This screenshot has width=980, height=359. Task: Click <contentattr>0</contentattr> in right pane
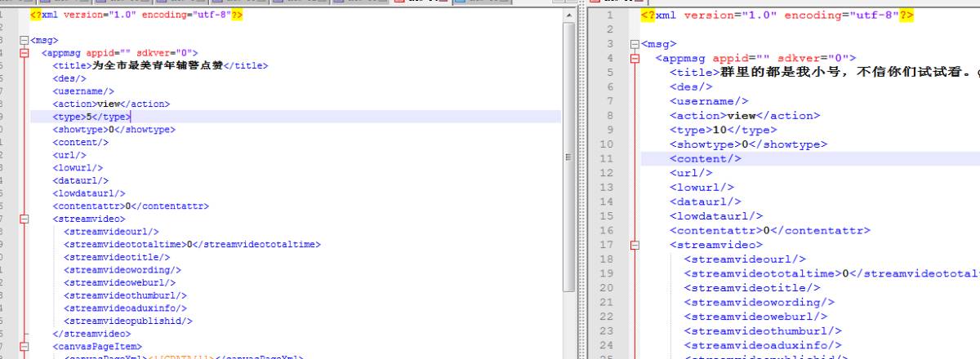(x=770, y=230)
